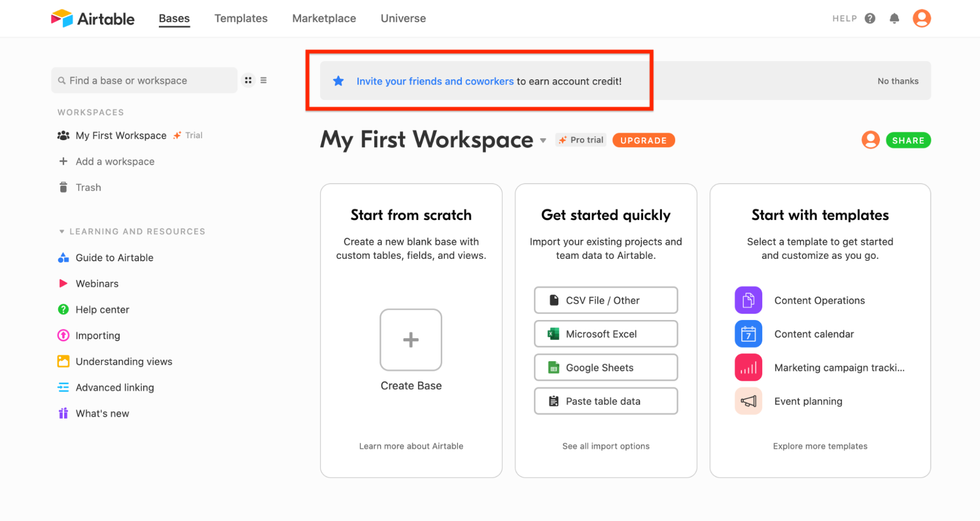Click the Pro trial badge

tap(581, 140)
